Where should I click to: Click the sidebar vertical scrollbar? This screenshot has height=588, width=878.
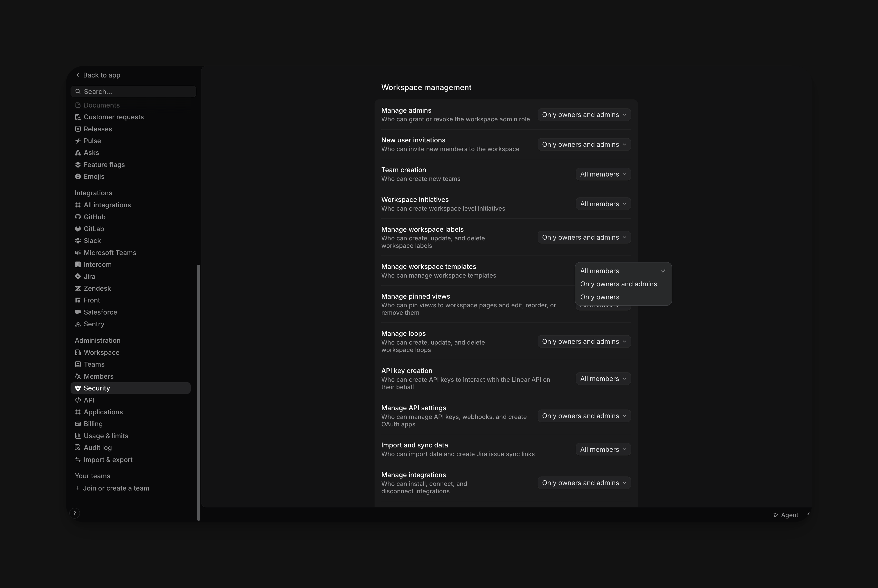198,392
